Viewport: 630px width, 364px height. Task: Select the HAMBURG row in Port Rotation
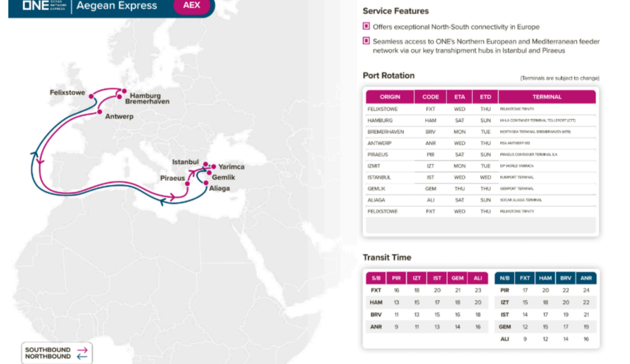(380, 120)
